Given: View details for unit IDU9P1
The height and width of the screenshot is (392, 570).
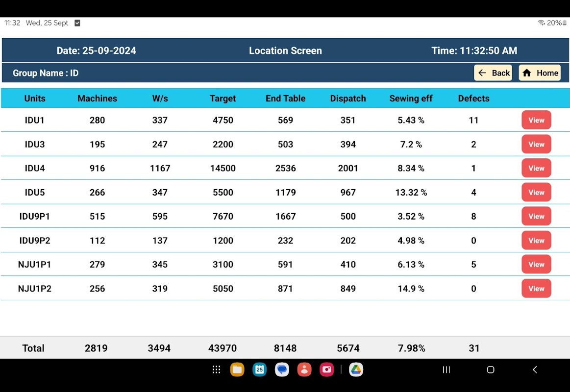Looking at the screenshot, I should click(x=536, y=216).
